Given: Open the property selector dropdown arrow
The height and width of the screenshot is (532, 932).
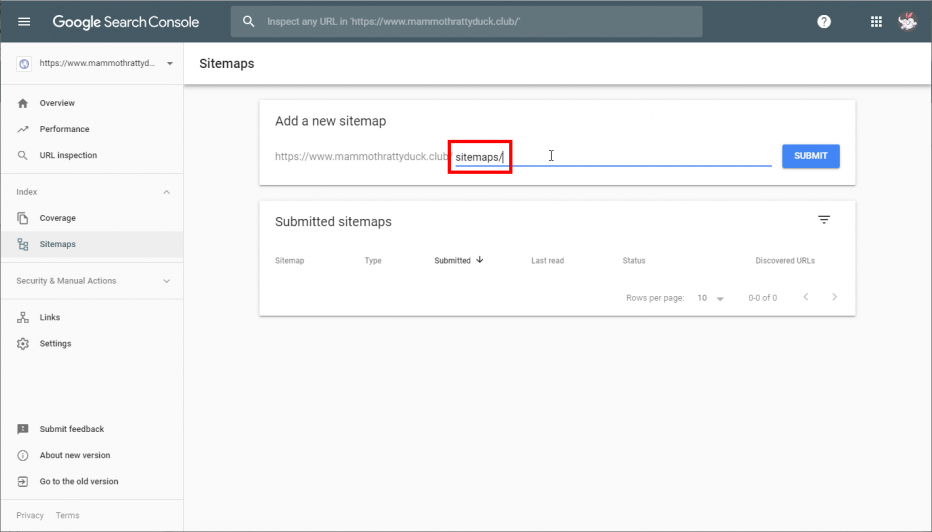Looking at the screenshot, I should pyautogui.click(x=169, y=64).
